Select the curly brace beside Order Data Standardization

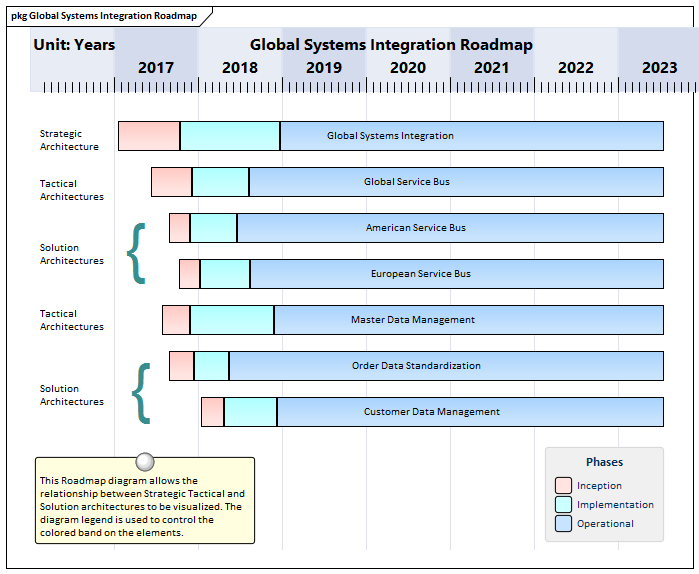coord(141,392)
